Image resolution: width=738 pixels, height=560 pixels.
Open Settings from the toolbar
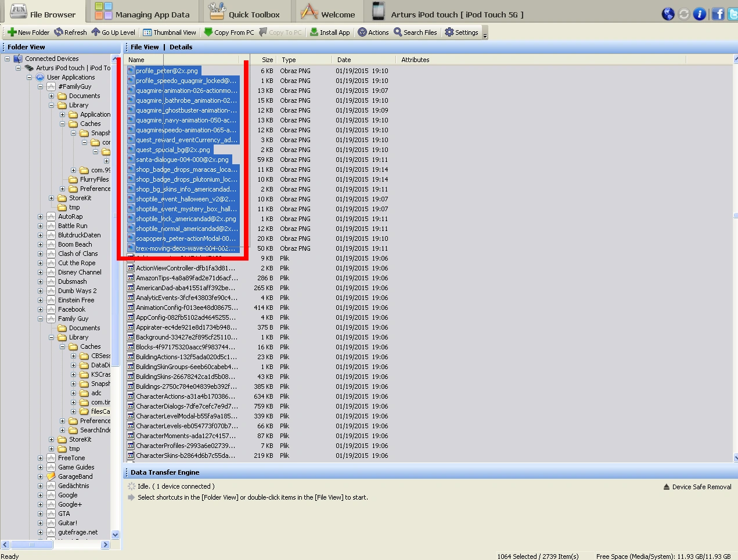(x=462, y=32)
